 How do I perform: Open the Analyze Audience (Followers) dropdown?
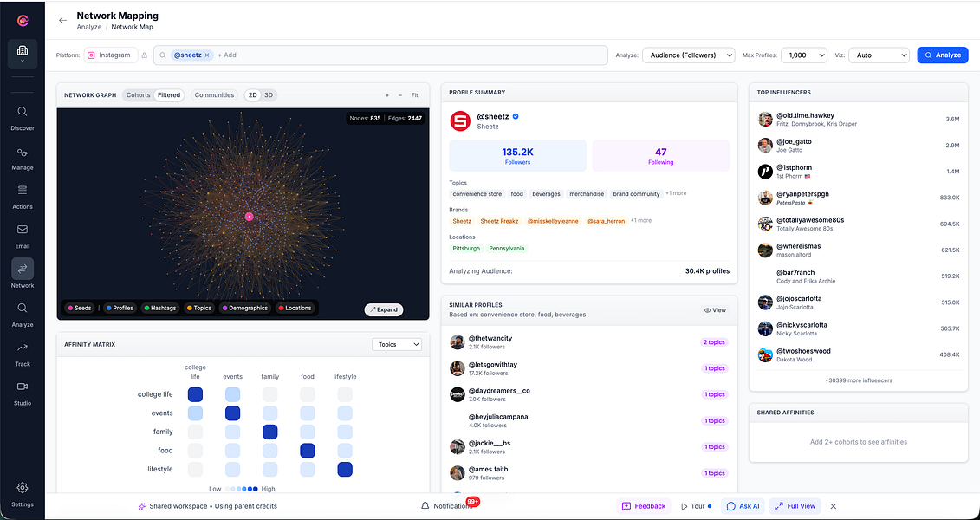pos(689,55)
